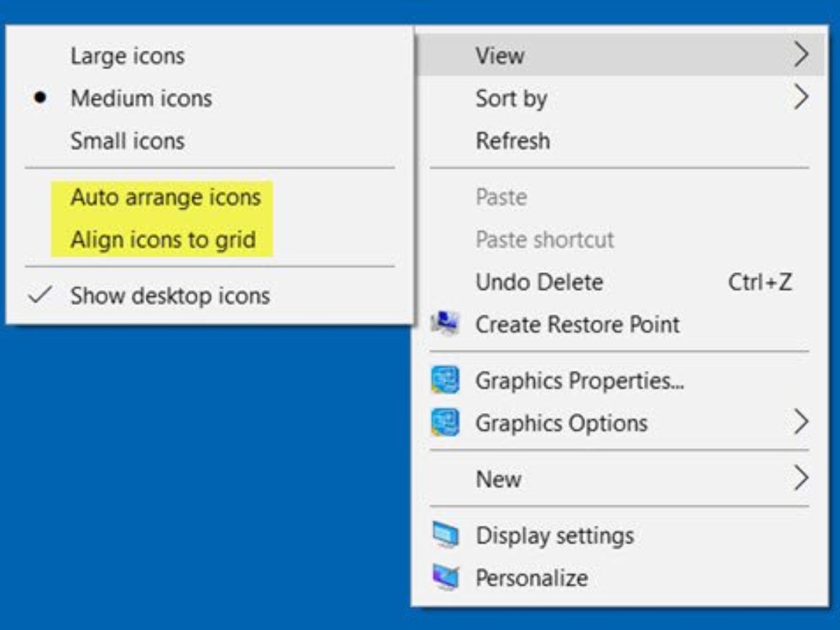Click the Graphics Options icon

tap(445, 423)
